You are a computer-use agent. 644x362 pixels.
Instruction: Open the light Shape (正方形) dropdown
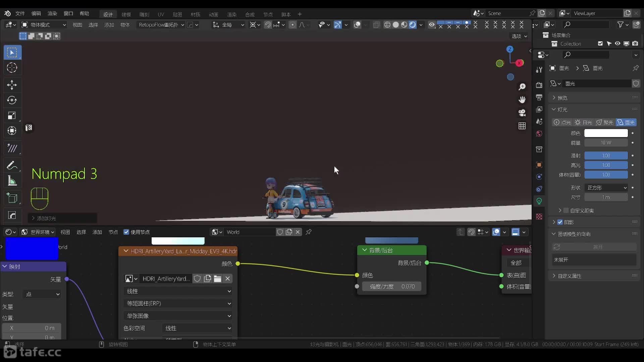tap(606, 188)
